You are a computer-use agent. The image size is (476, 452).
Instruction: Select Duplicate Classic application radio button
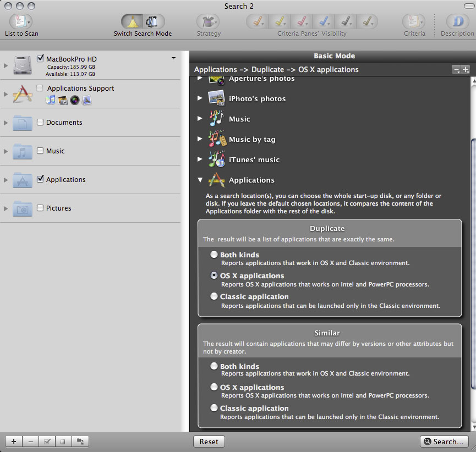pos(214,296)
